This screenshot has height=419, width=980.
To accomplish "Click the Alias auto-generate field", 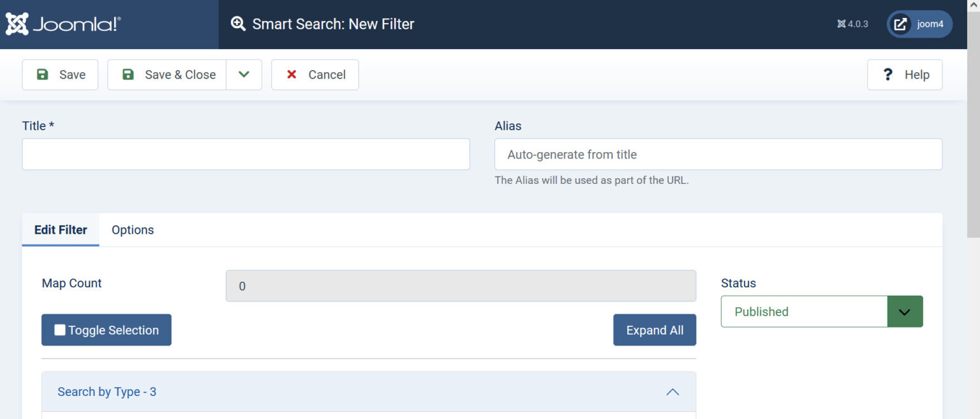I will [718, 154].
